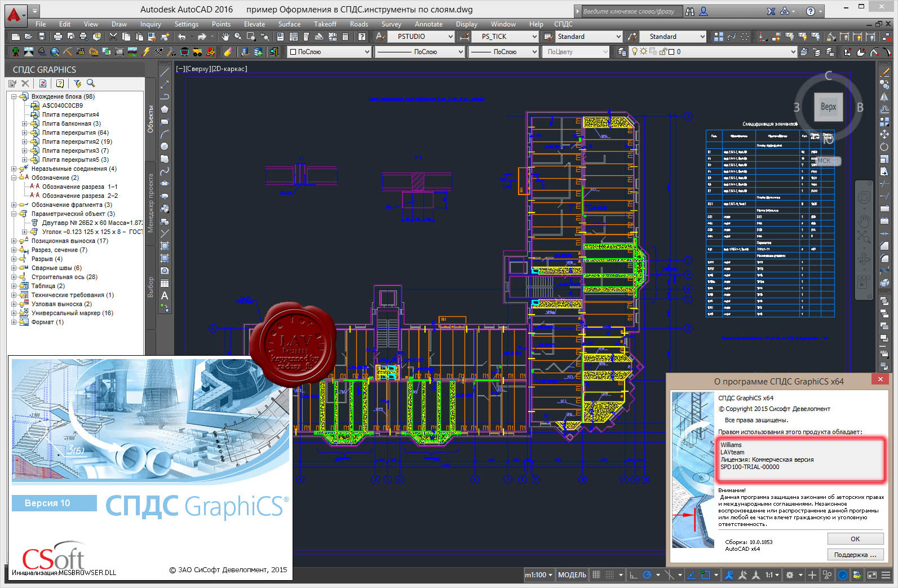The height and width of the screenshot is (588, 898).
Task: Open the СПДС menu
Action: tap(563, 24)
